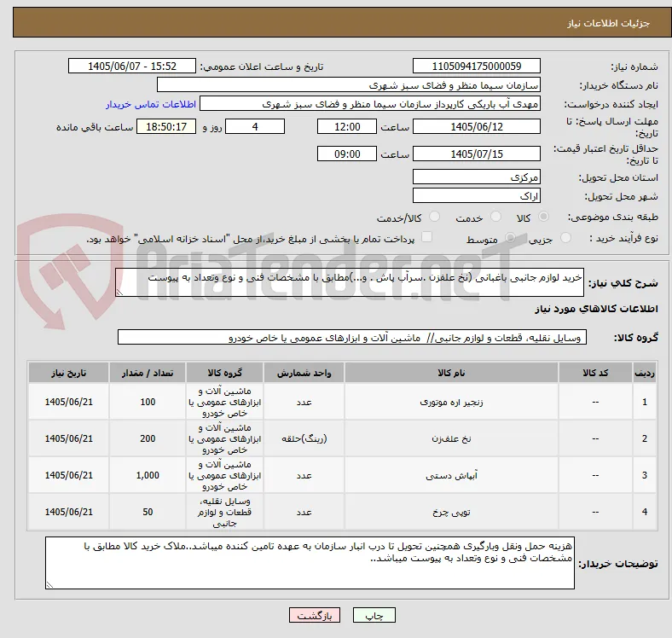Screen dimensions: 672x638
Task: Click quantity 200 in row 2
Action: click(148, 438)
